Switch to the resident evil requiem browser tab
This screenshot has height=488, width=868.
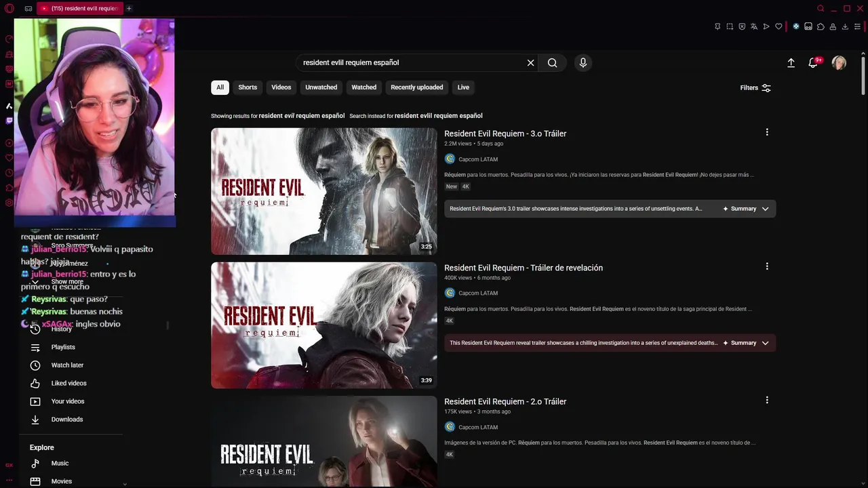click(79, 8)
